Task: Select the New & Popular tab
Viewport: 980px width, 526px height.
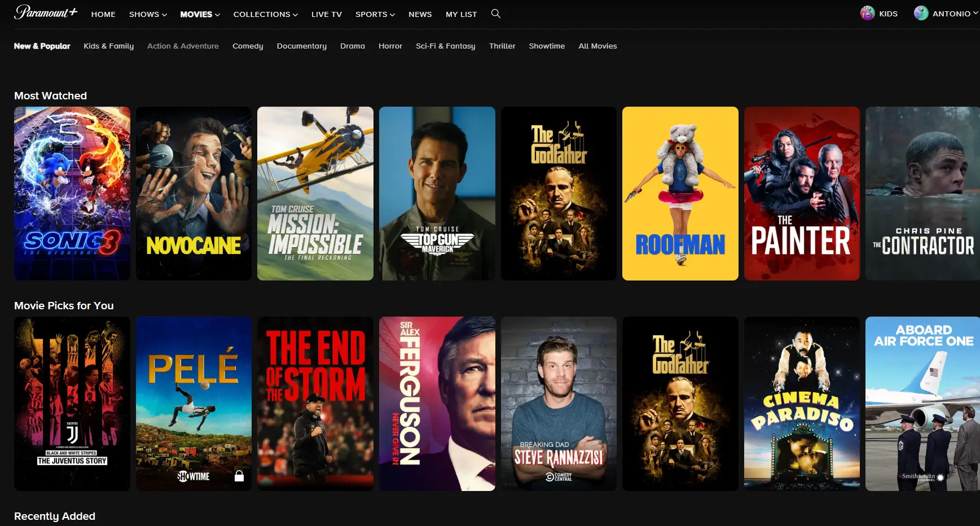Action: 42,46
